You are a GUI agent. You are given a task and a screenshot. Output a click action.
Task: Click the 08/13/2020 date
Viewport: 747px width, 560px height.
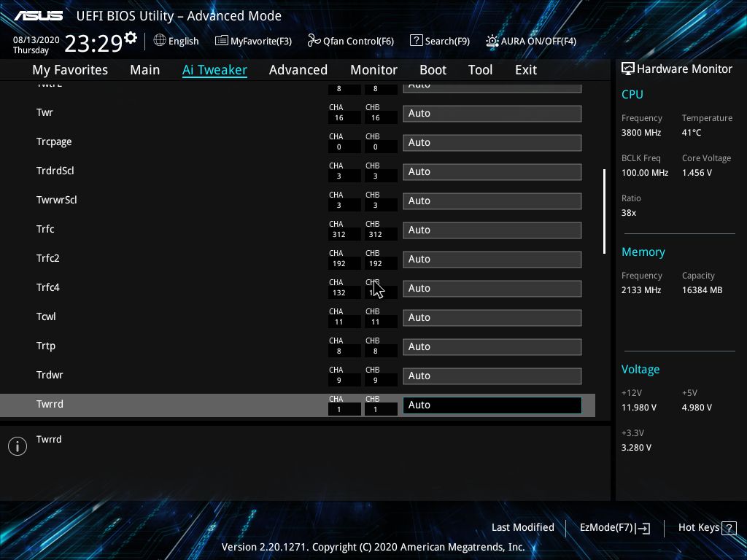(x=36, y=40)
